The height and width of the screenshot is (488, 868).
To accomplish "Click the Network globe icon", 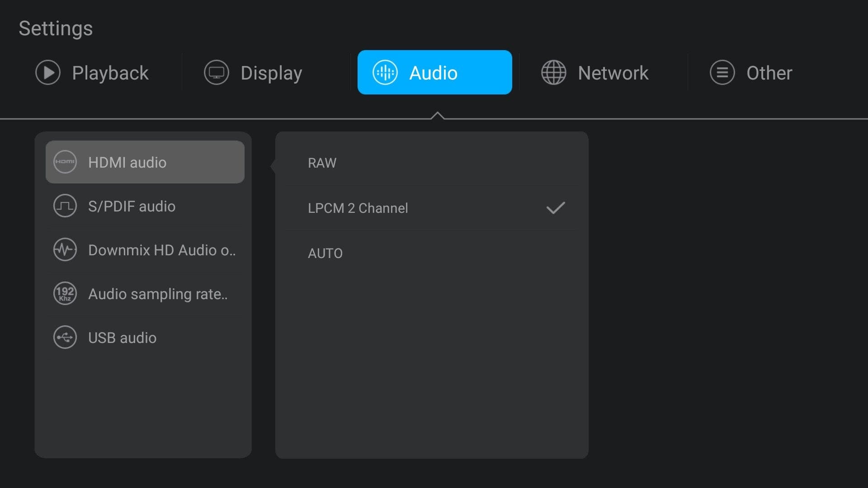I will pos(554,72).
